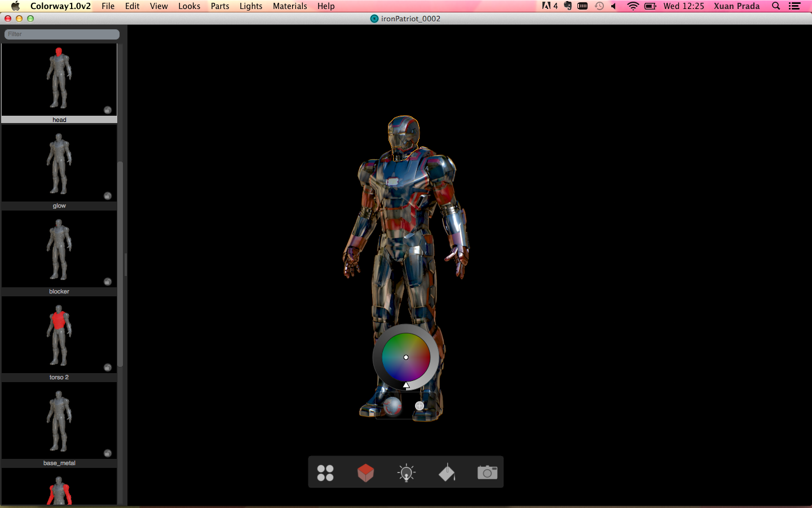Click the battery status icon

pos(650,6)
